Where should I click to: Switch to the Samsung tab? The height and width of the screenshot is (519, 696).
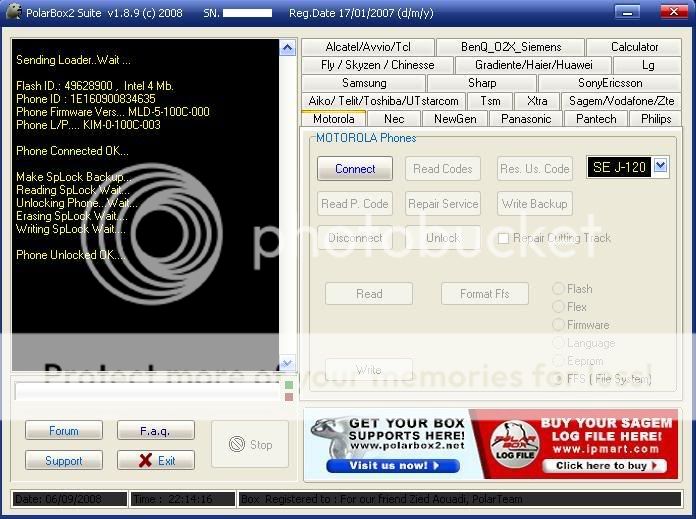click(364, 83)
